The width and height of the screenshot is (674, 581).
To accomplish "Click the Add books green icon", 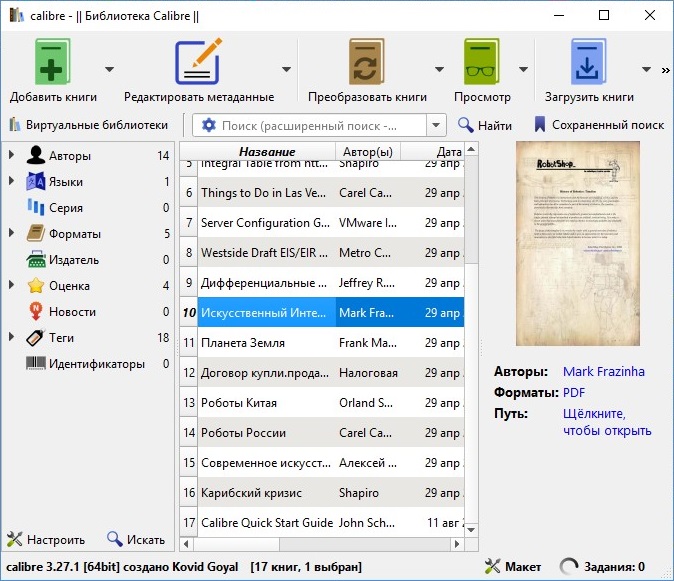I will click(52, 61).
